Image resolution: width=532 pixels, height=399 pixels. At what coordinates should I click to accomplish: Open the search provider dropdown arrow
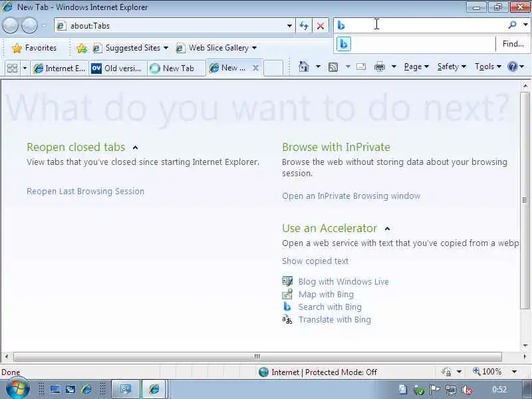(525, 25)
